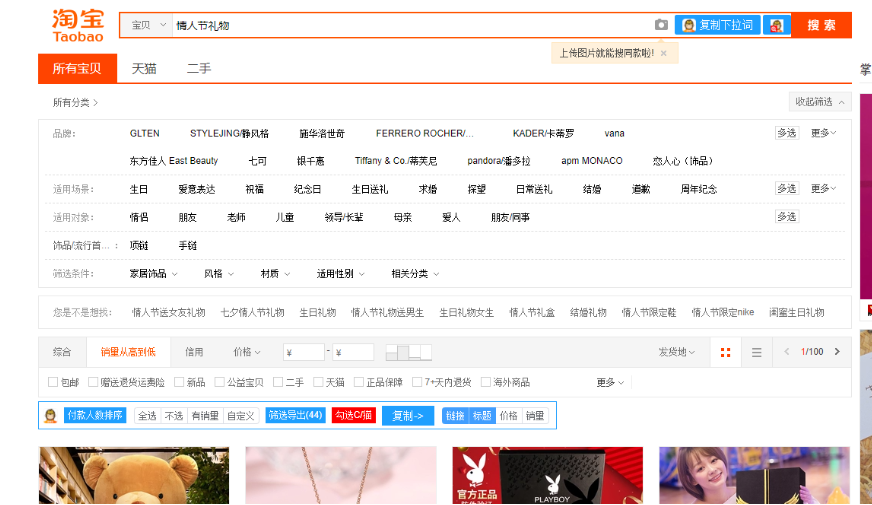Viewport: 872px width, 505px height.
Task: Check the 二手 filter checkbox
Action: click(278, 382)
